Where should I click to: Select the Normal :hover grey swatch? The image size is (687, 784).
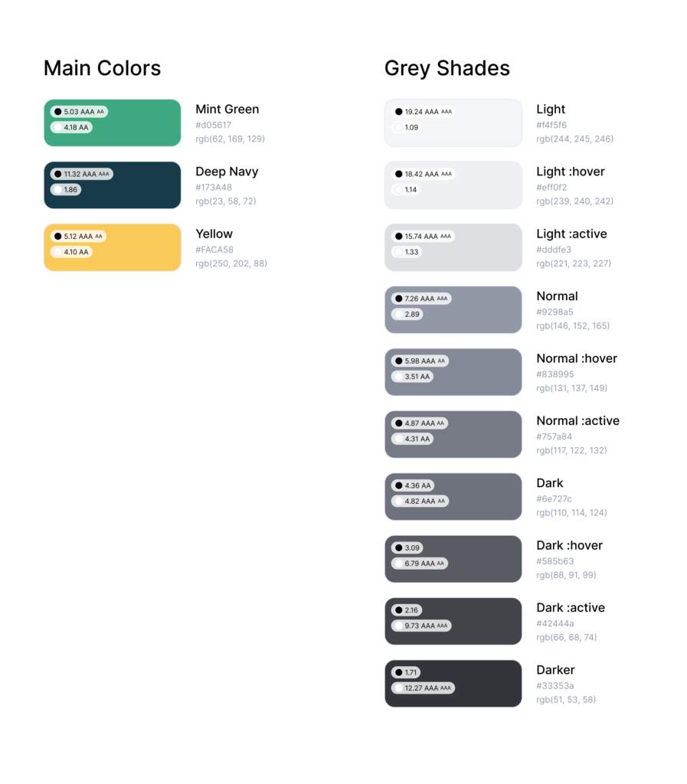tap(453, 372)
